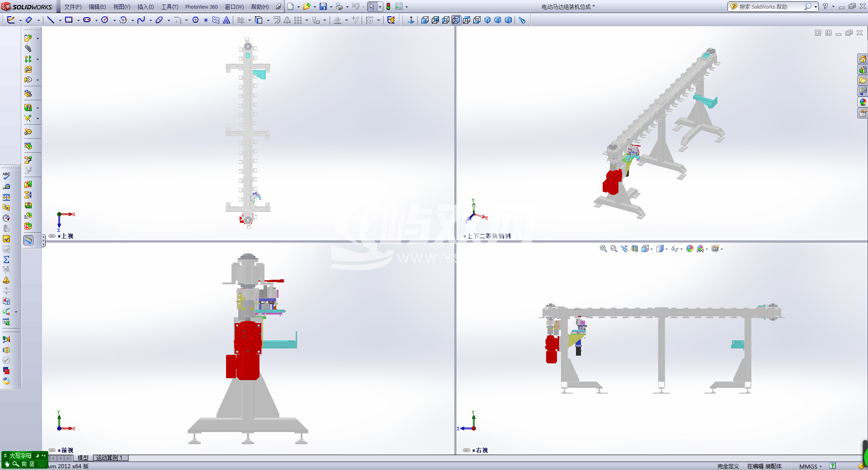Viewport: 868px width, 470px height.
Task: Click the Normal To view icon
Action: pos(411,20)
